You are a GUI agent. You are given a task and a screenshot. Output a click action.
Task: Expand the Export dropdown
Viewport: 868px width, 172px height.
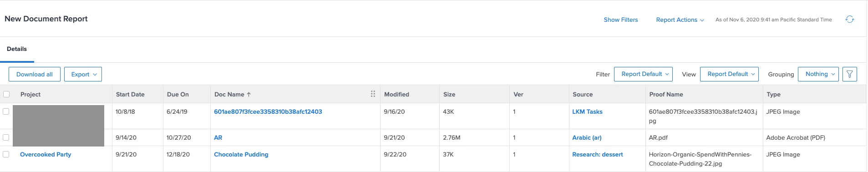(x=83, y=74)
